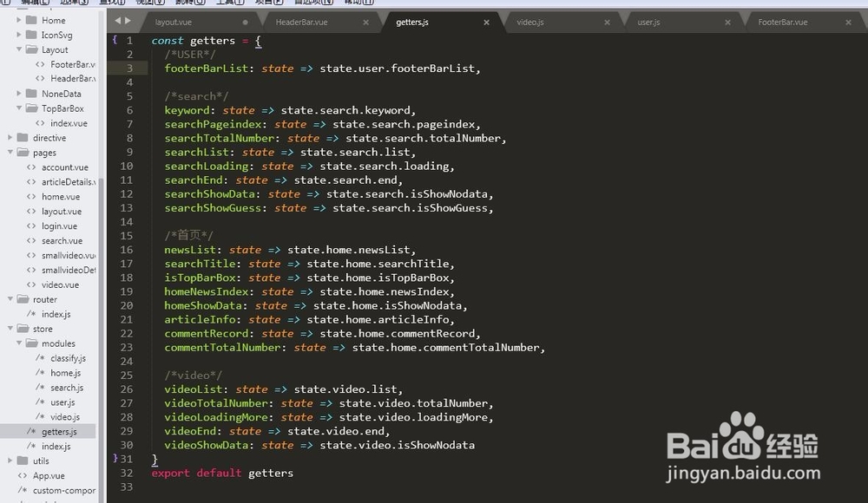
Task: Open smallvideo.vue in the sidebar
Action: (69, 255)
